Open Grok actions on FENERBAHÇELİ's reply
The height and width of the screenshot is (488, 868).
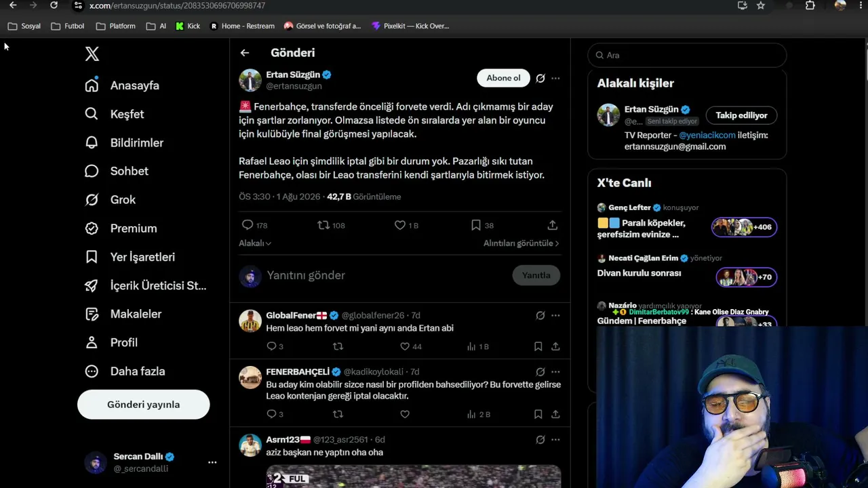tap(540, 371)
